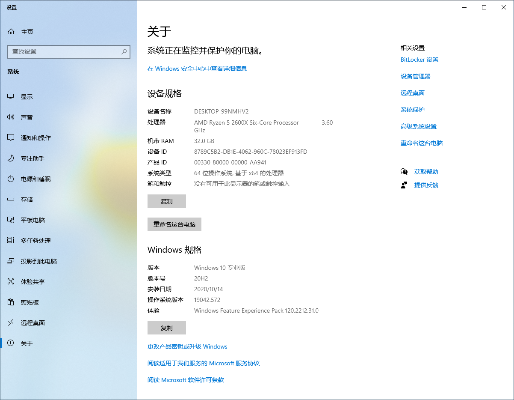The image size is (514, 400).
Task: Open 重命名这台电脑 link on the right
Action: 422,143
